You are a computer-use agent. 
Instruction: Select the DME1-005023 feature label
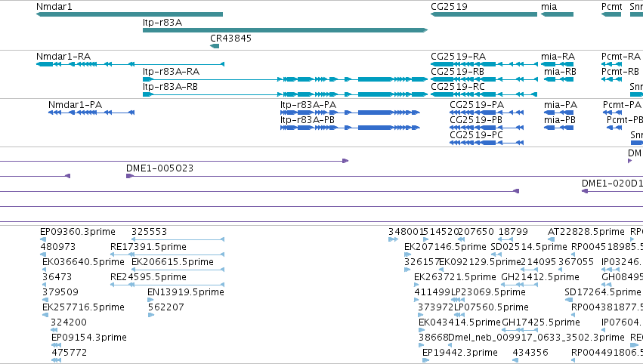pos(160,168)
